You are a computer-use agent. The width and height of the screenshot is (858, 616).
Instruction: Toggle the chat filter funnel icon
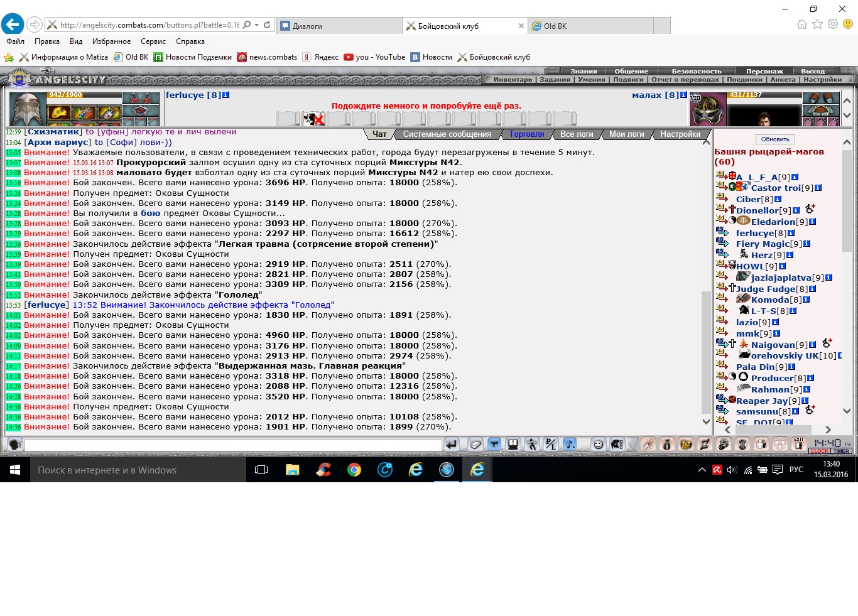pyautogui.click(x=494, y=445)
